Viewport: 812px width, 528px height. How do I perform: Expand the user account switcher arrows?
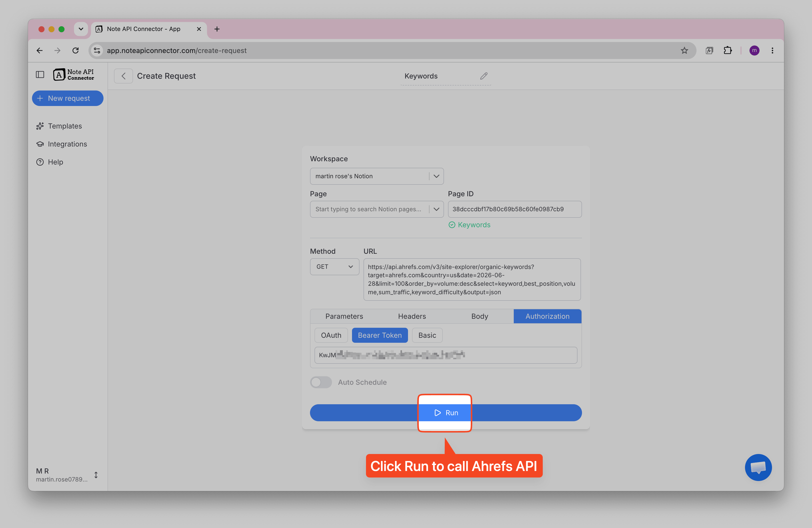96,475
